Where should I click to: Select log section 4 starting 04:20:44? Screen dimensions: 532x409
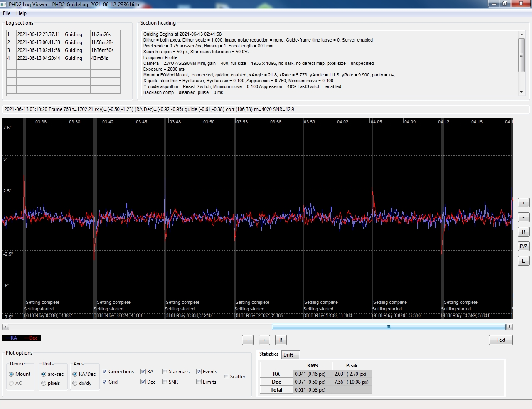point(63,58)
